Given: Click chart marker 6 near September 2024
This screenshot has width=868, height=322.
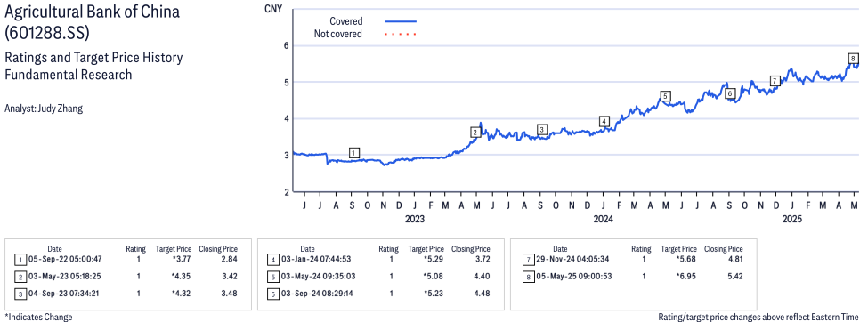Looking at the screenshot, I should pyautogui.click(x=730, y=94).
